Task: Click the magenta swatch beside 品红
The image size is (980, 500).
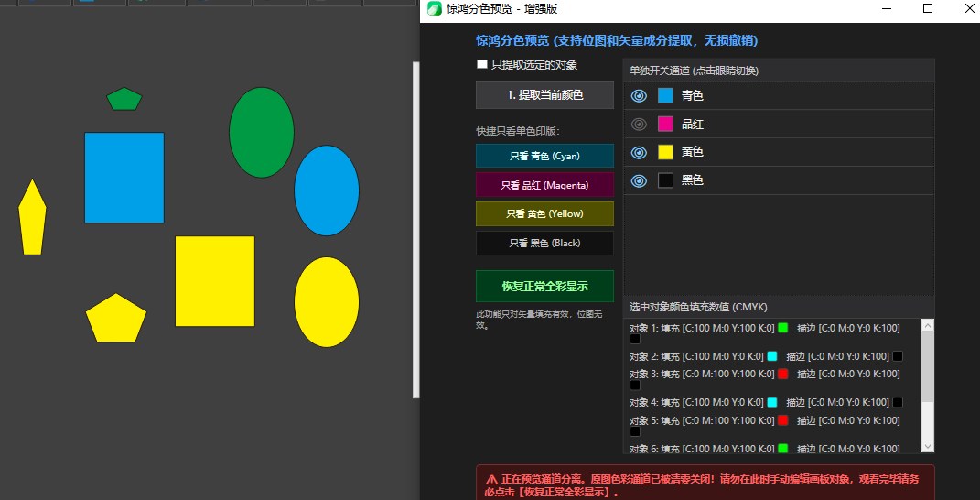Action: point(665,124)
